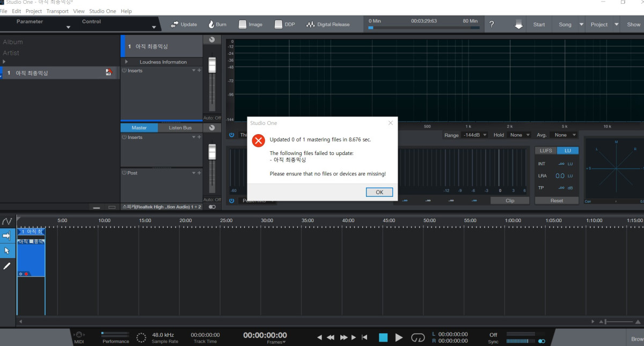Viewport: 644px width, 346px height.
Task: Open the Song dropdown arrow
Action: point(581,25)
